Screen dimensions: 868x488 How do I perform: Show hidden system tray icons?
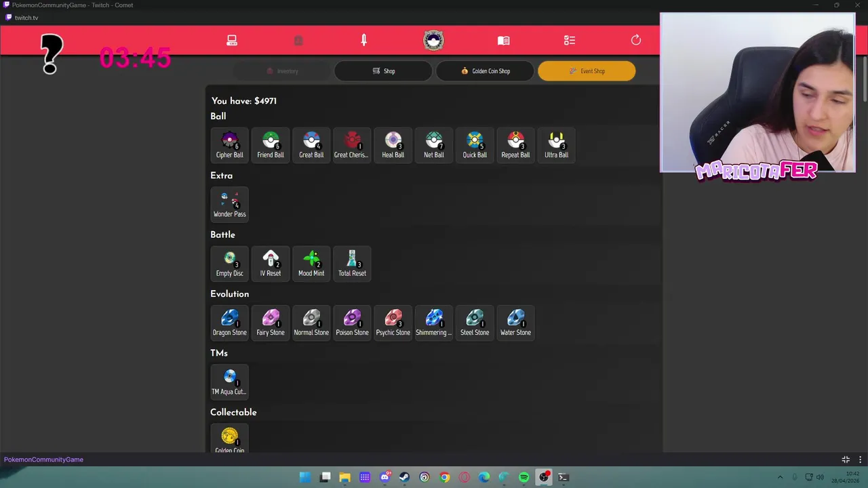(780, 477)
